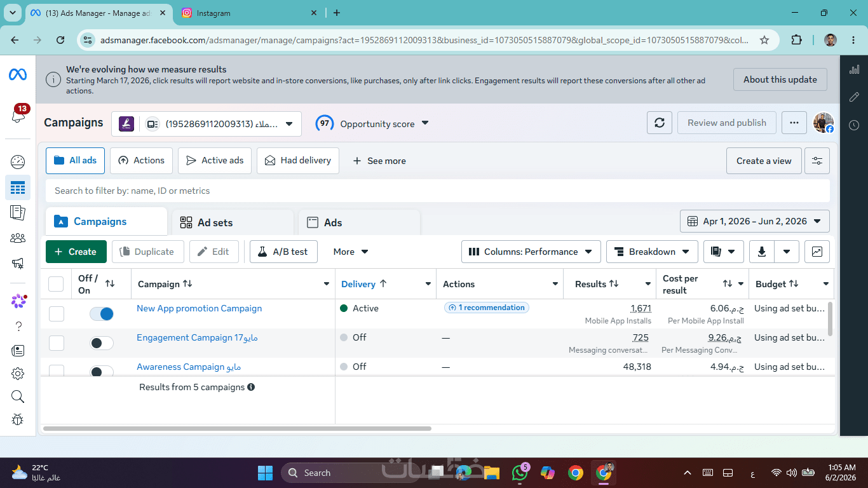This screenshot has height=488, width=868.
Task: Click the export download icon
Action: coord(762,252)
